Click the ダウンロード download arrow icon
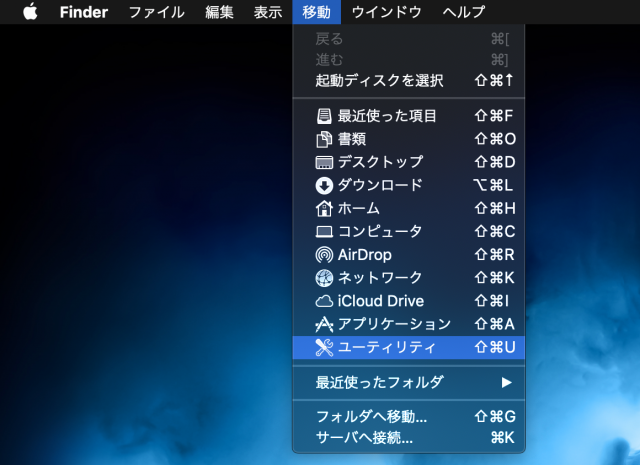 click(x=324, y=186)
